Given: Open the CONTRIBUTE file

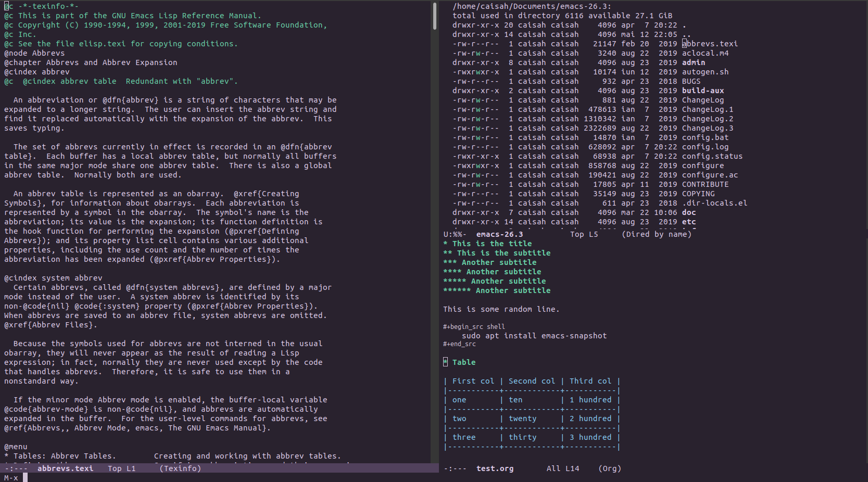Looking at the screenshot, I should click(705, 184).
